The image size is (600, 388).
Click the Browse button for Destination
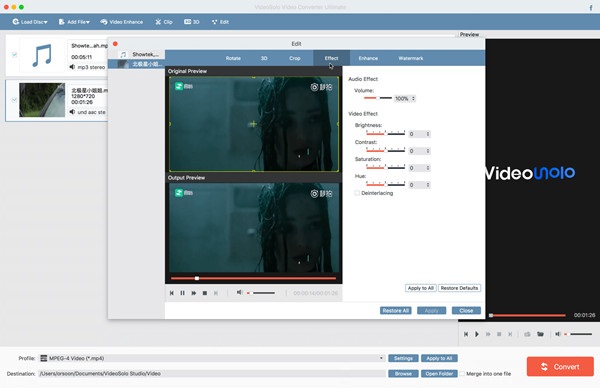point(403,373)
